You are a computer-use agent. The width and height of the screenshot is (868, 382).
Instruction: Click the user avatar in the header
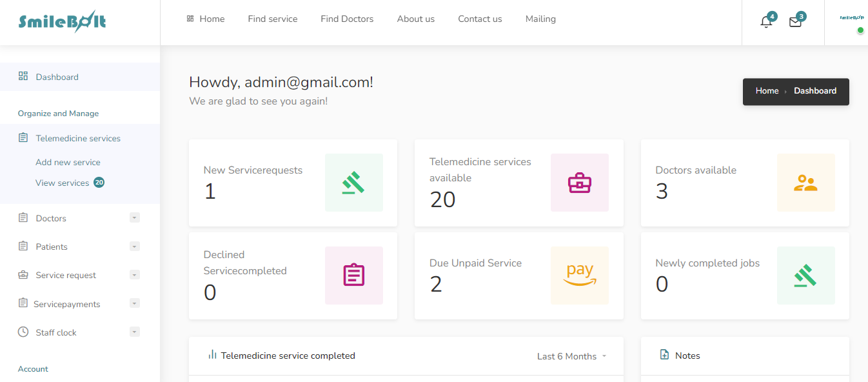[x=851, y=19]
